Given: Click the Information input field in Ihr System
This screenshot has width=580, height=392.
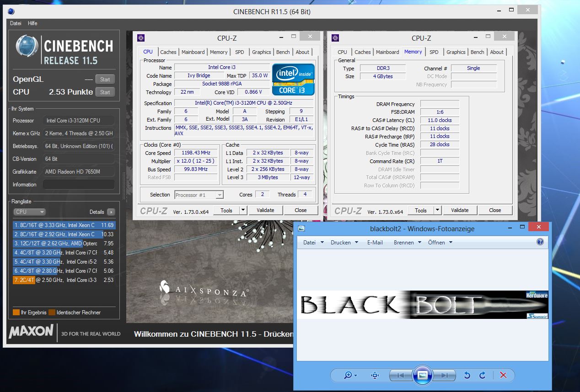Looking at the screenshot, I should pyautogui.click(x=79, y=185).
